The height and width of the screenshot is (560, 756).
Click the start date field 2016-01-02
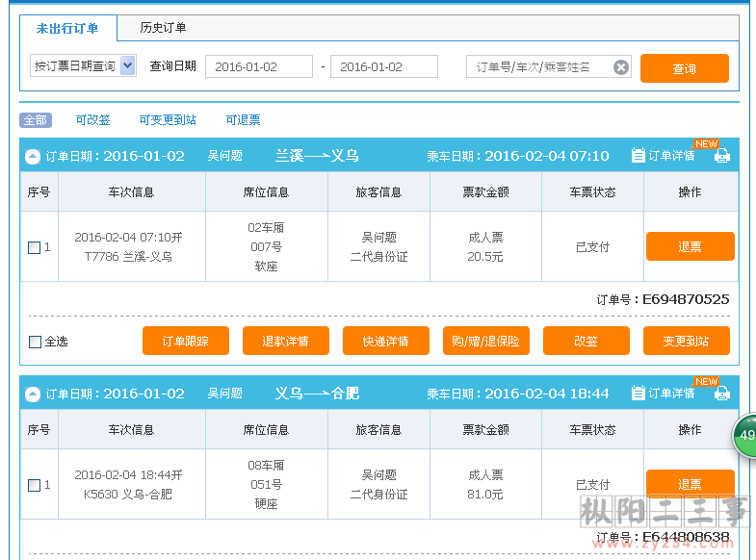(259, 66)
